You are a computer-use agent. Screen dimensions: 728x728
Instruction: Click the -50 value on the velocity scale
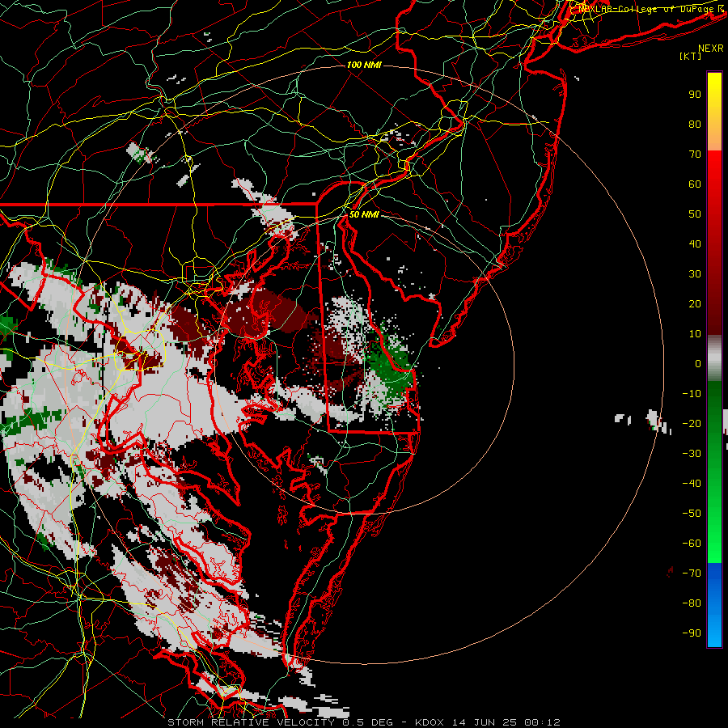tap(692, 514)
